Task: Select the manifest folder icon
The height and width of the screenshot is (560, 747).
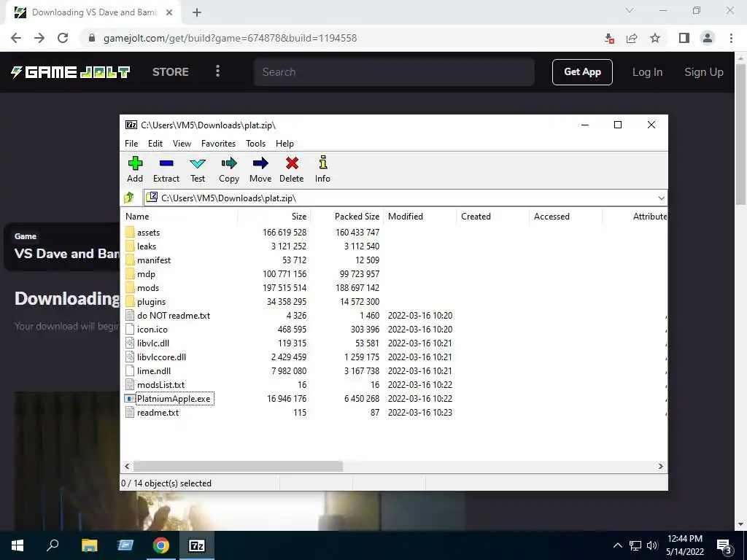Action: (x=130, y=260)
